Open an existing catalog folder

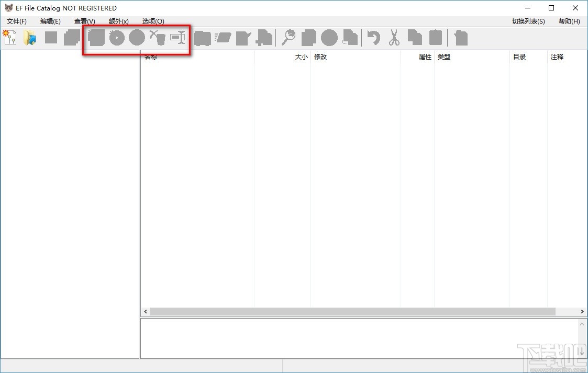pyautogui.click(x=30, y=37)
